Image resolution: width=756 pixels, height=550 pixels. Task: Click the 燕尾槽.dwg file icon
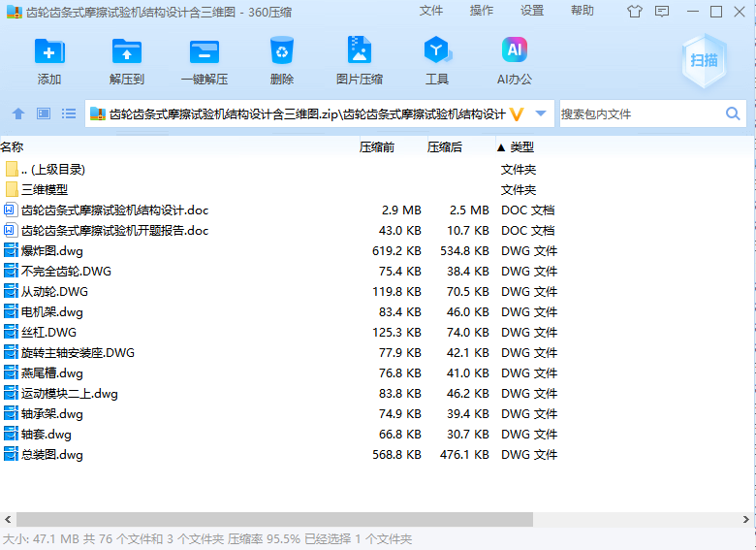click(11, 372)
